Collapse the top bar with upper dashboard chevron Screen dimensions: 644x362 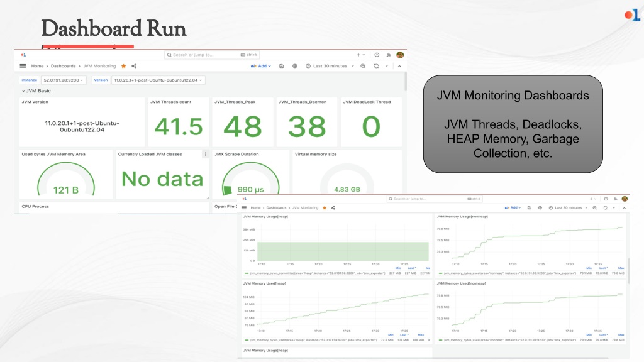coord(399,65)
